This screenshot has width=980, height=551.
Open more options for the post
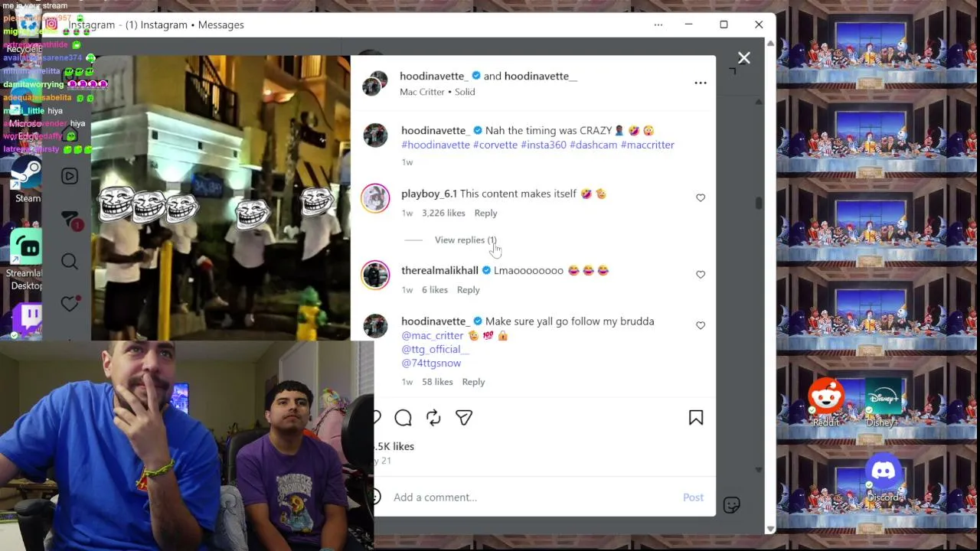coord(701,83)
